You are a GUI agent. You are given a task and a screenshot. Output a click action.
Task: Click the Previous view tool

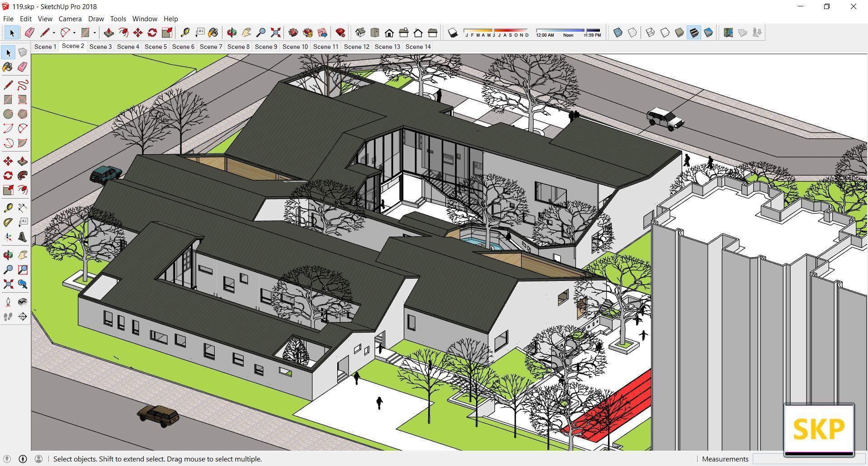[x=23, y=284]
